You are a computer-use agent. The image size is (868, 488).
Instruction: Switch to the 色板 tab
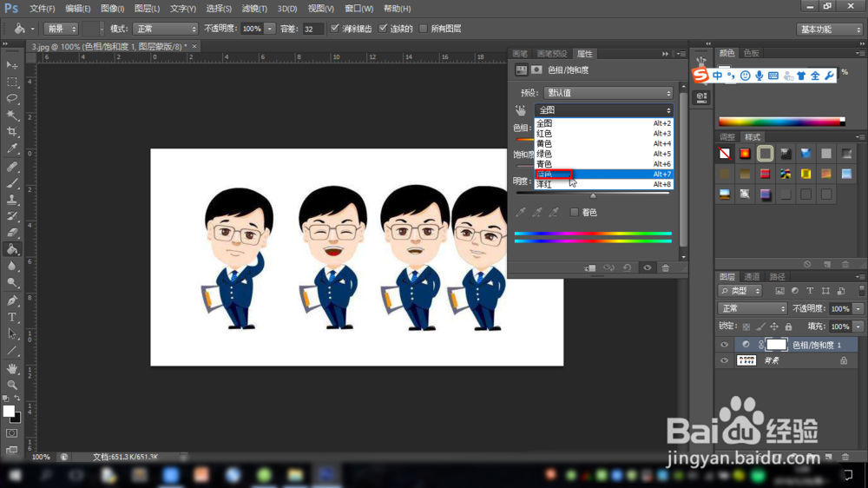click(x=751, y=53)
